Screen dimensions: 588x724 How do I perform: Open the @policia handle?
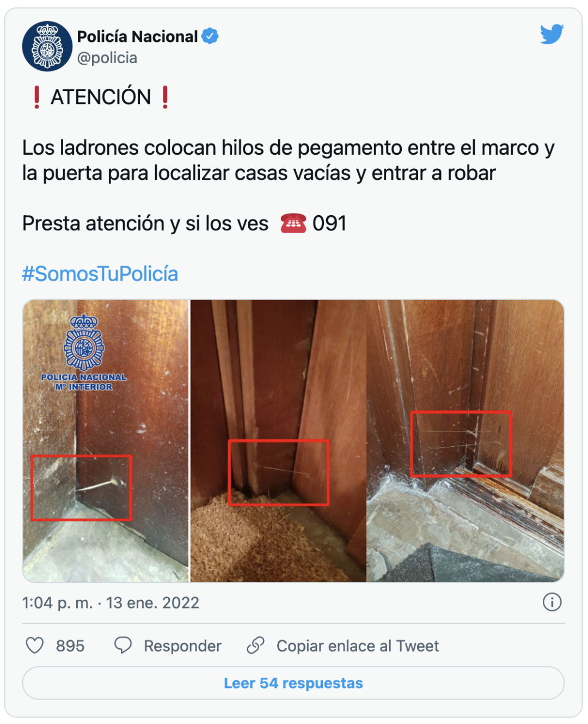coord(107,58)
